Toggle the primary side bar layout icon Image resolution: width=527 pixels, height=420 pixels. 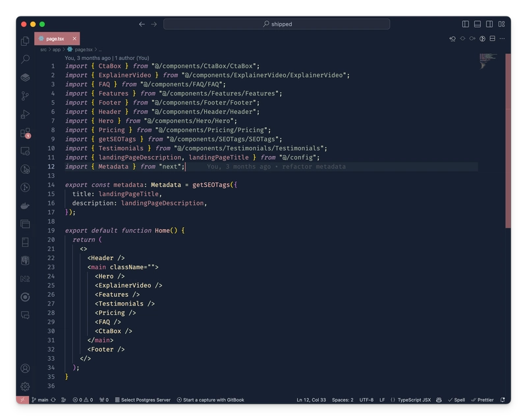point(466,24)
